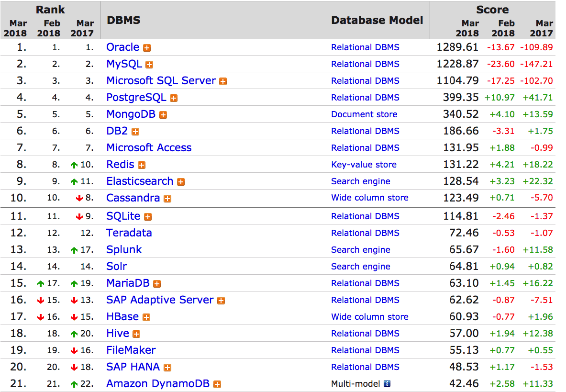Image resolution: width=566 pixels, height=392 pixels.
Task: Open the MongoDB link
Action: click(x=131, y=114)
